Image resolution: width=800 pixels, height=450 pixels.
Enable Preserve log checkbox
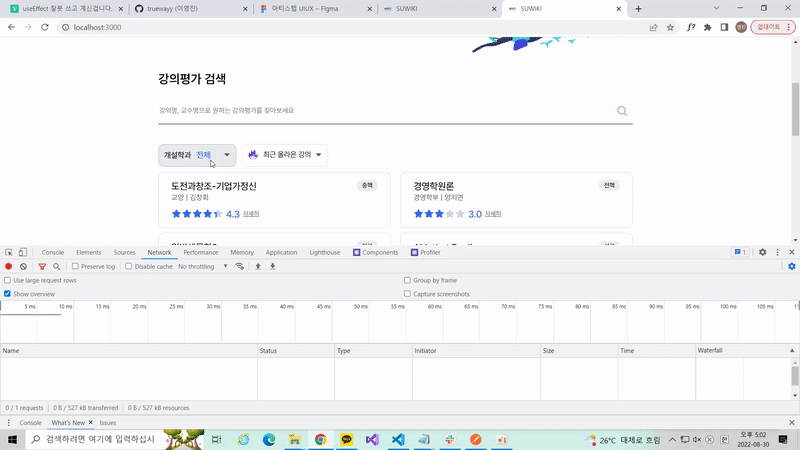(75, 266)
